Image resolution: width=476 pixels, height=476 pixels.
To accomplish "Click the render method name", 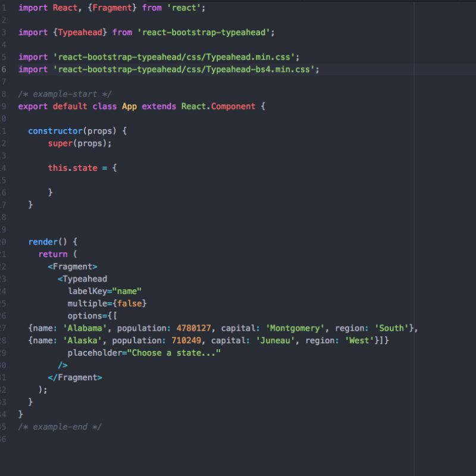I will pyautogui.click(x=43, y=242).
